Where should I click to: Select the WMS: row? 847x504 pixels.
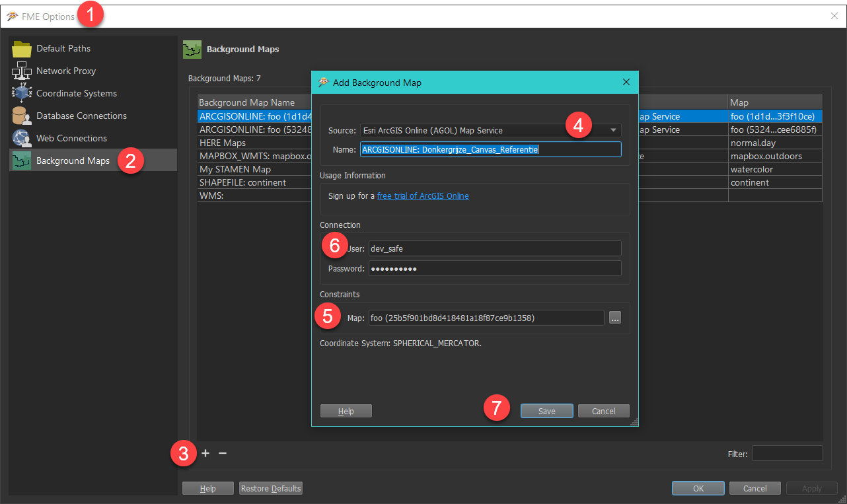[254, 196]
